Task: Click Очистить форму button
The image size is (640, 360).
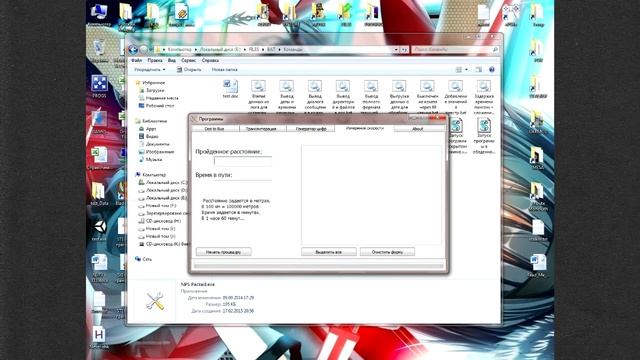Action: coord(387,252)
